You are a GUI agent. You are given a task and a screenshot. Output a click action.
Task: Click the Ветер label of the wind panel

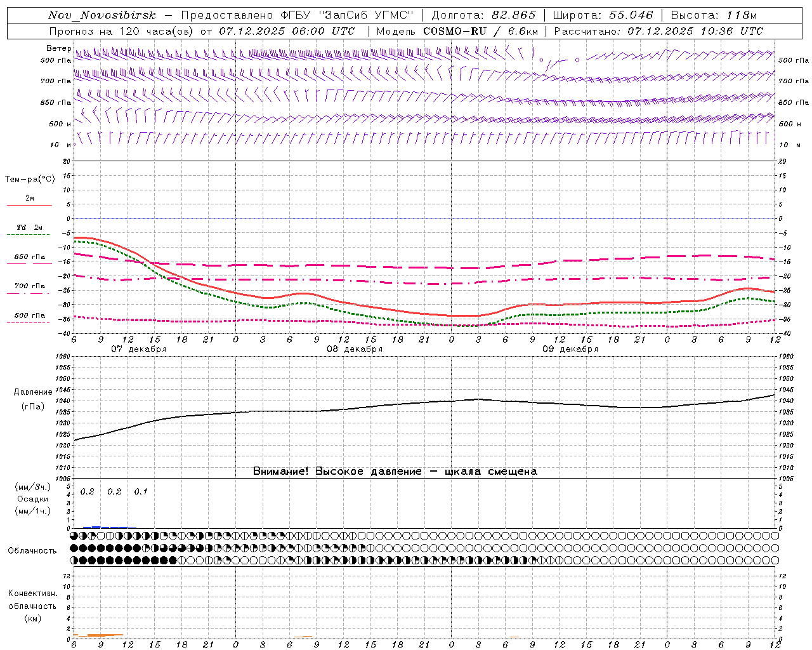click(58, 48)
